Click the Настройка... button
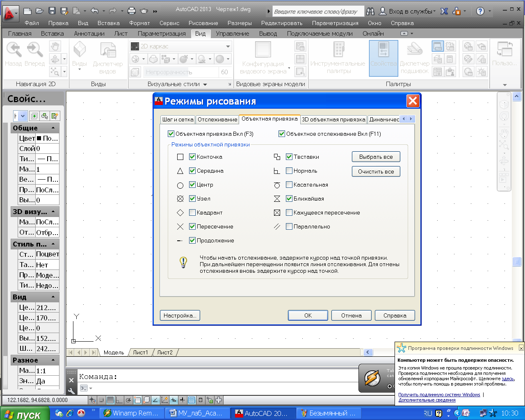 tap(180, 315)
